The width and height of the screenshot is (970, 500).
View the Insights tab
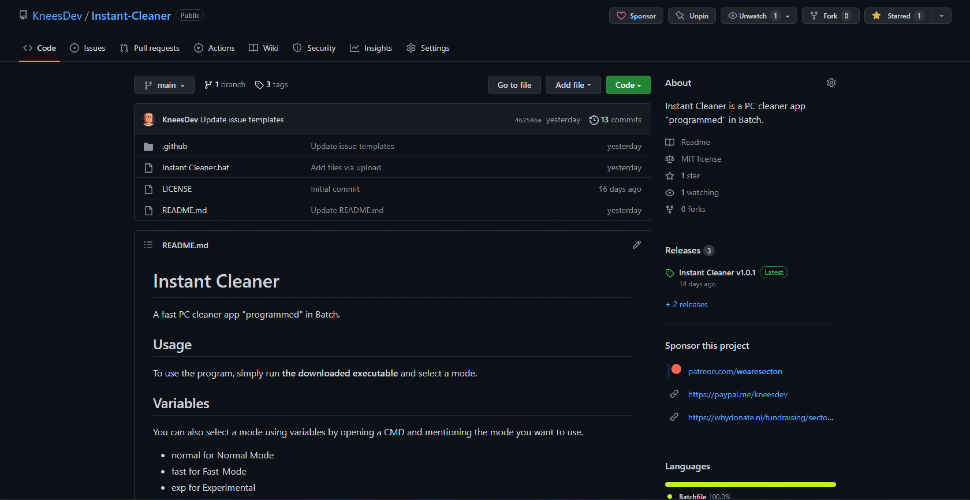tap(371, 48)
